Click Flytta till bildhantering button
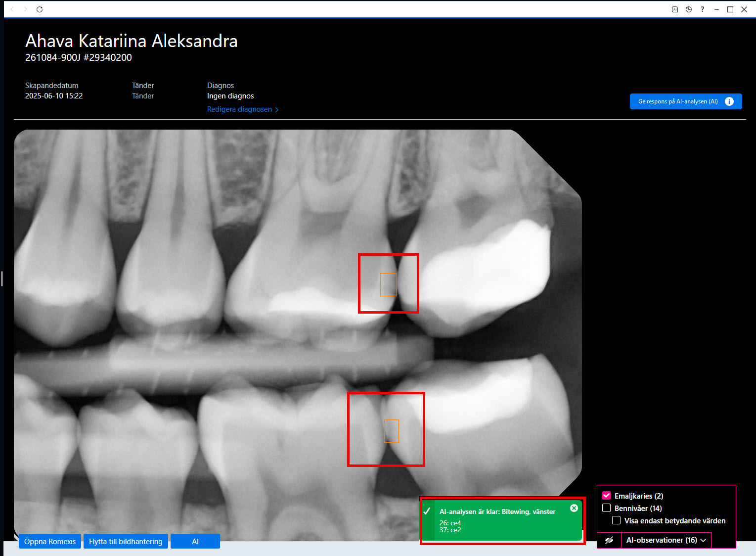The image size is (756, 556). tap(126, 541)
